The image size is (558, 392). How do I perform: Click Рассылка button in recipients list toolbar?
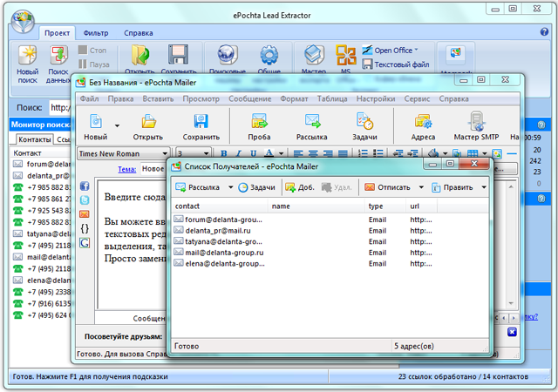199,187
